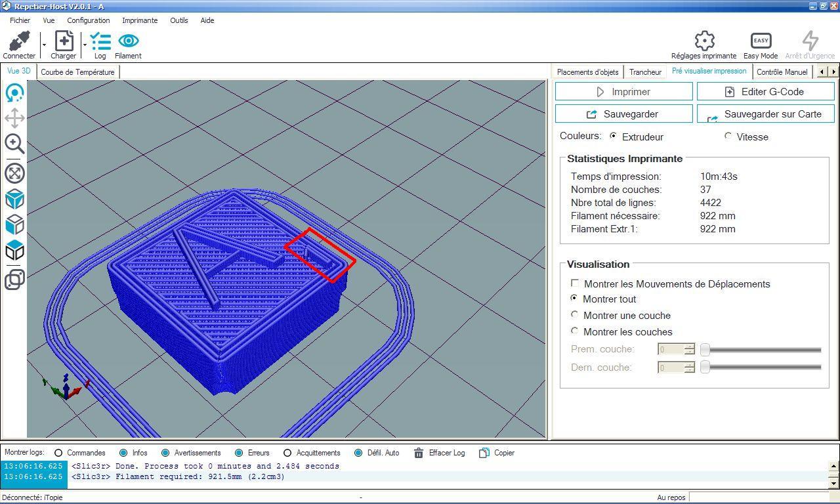Click the Editer G-Code button
This screenshot has height=504, width=840.
765,92
